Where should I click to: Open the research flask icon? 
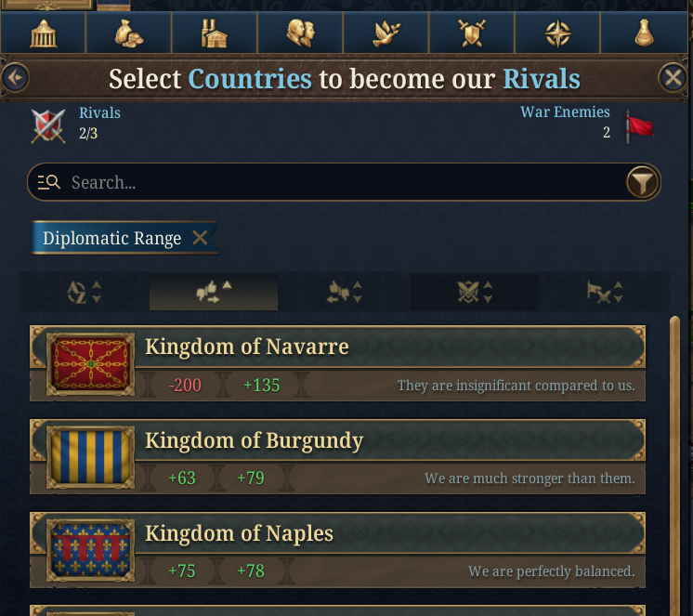643,34
